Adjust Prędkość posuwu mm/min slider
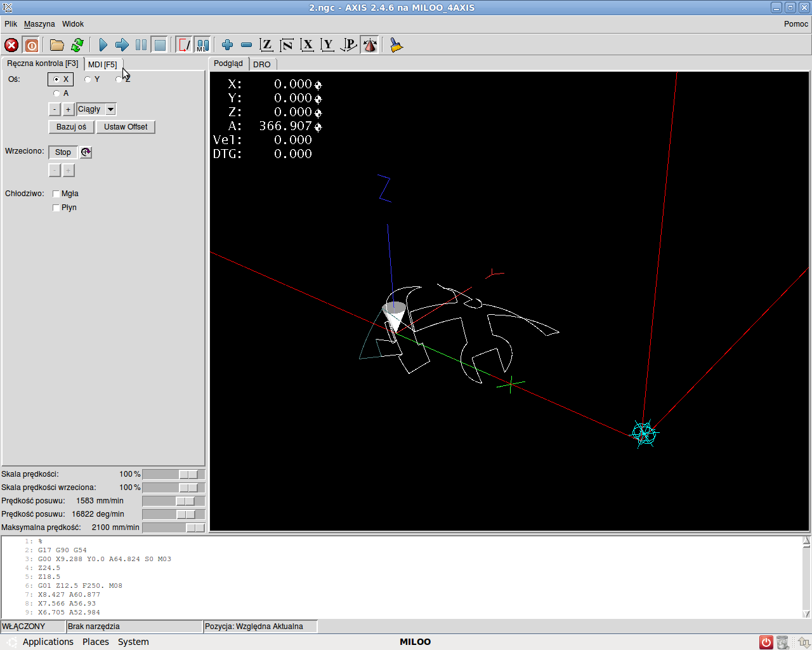Screen dimensions: 812x650 pyautogui.click(x=174, y=501)
